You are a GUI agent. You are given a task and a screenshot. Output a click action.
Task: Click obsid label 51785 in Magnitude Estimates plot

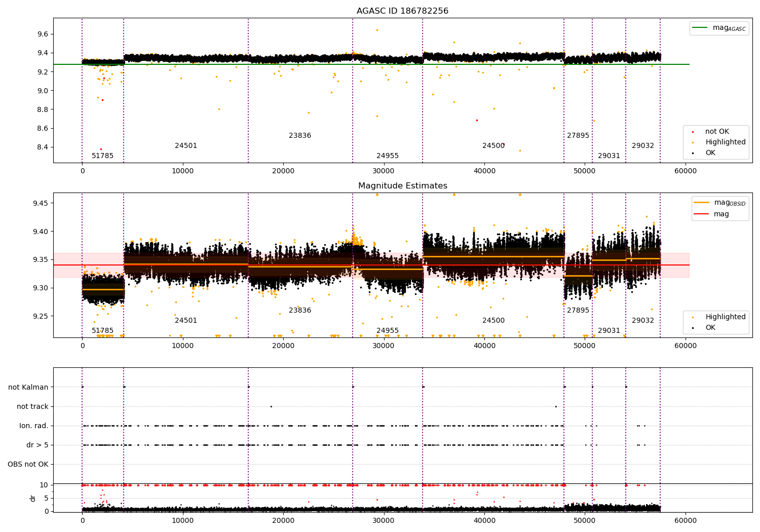103,331
